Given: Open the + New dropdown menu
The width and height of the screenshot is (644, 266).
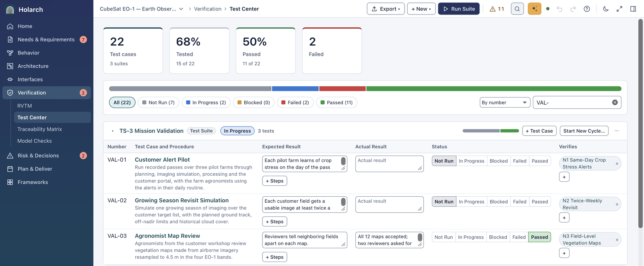Looking at the screenshot, I should point(421,9).
